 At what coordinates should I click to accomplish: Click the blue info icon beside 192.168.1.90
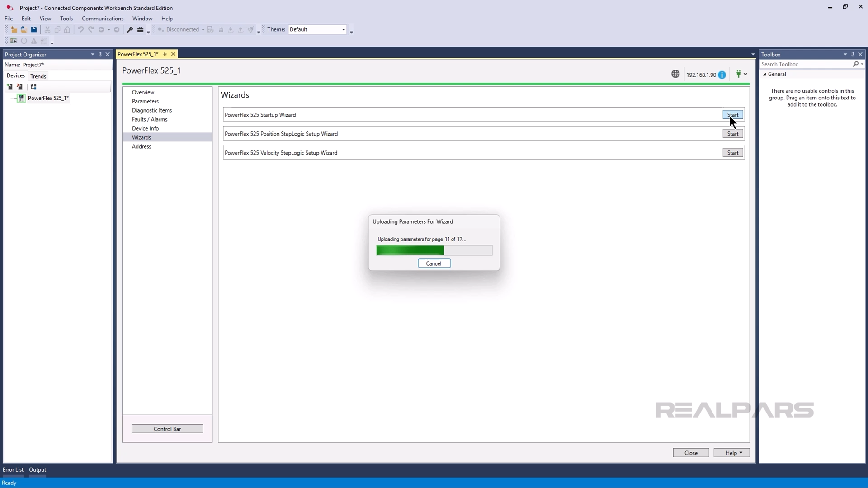[x=722, y=75]
